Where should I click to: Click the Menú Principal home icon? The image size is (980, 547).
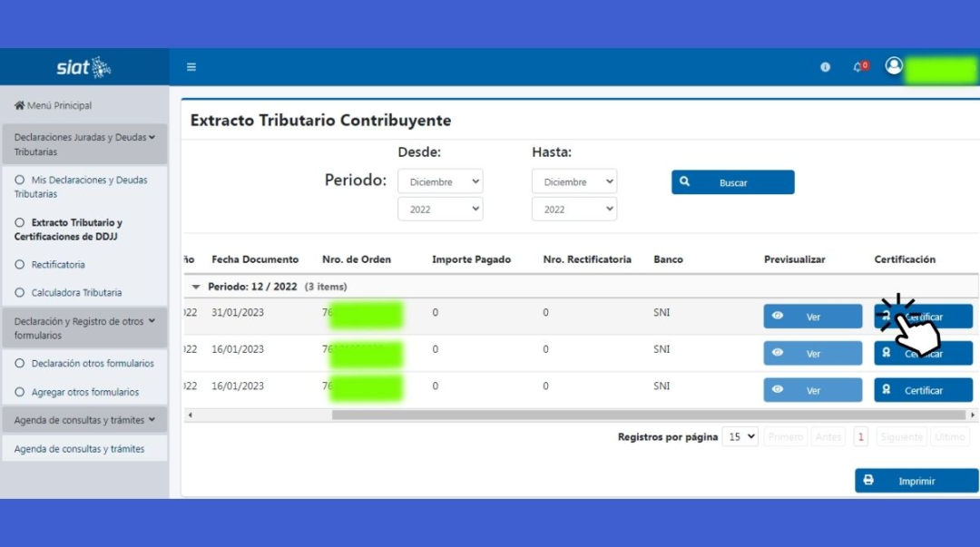click(x=19, y=106)
